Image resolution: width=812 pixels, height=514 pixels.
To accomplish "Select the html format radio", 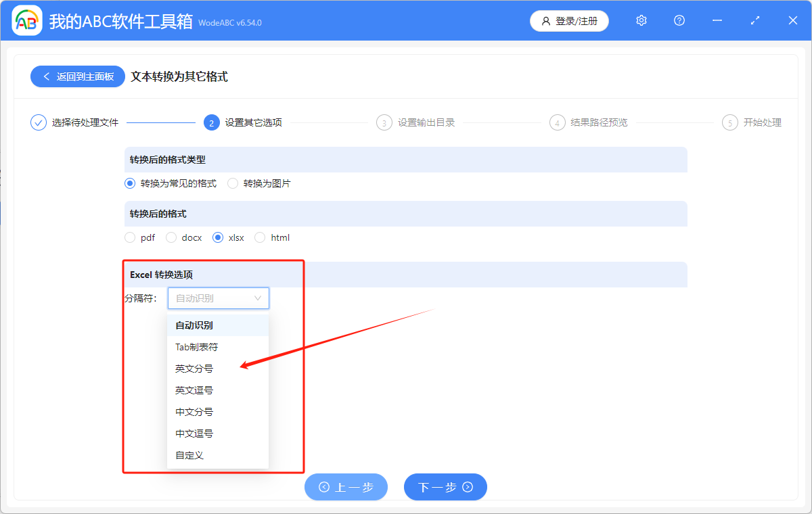I will point(260,237).
